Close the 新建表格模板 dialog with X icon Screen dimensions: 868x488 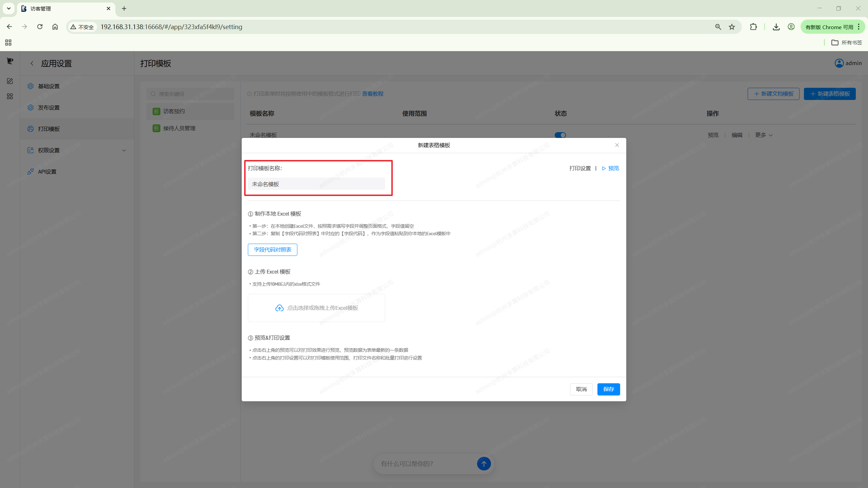[x=617, y=145]
